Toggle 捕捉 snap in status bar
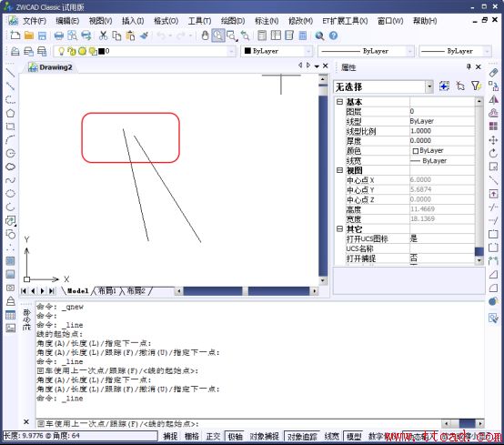This screenshot has width=504, height=445. click(x=170, y=436)
